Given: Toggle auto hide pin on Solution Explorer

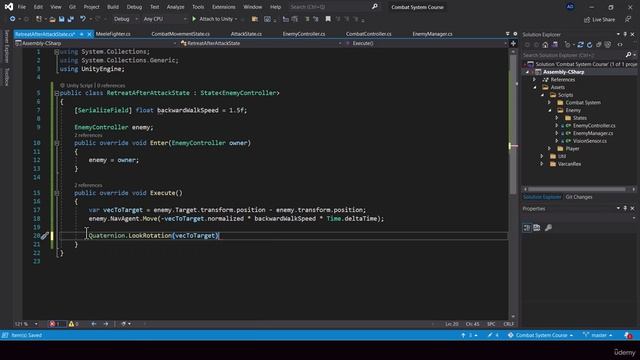Looking at the screenshot, I should (625, 34).
